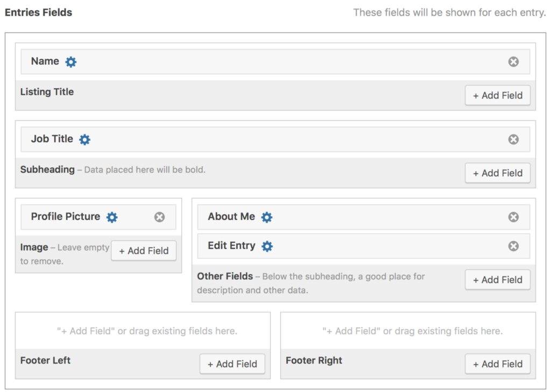Screen dimensions: 551x392
Task: Remove the Profile Picture field
Action: 159,217
